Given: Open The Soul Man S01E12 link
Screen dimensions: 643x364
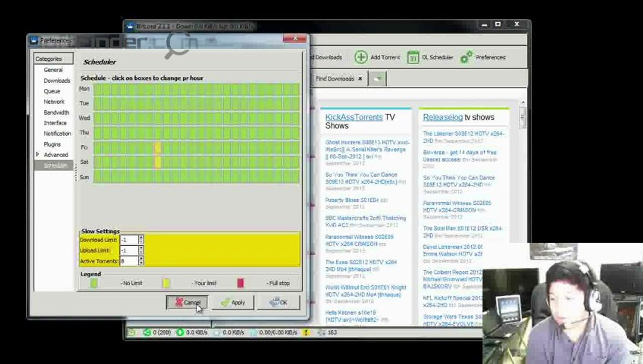Looking at the screenshot, I should pos(463,232).
